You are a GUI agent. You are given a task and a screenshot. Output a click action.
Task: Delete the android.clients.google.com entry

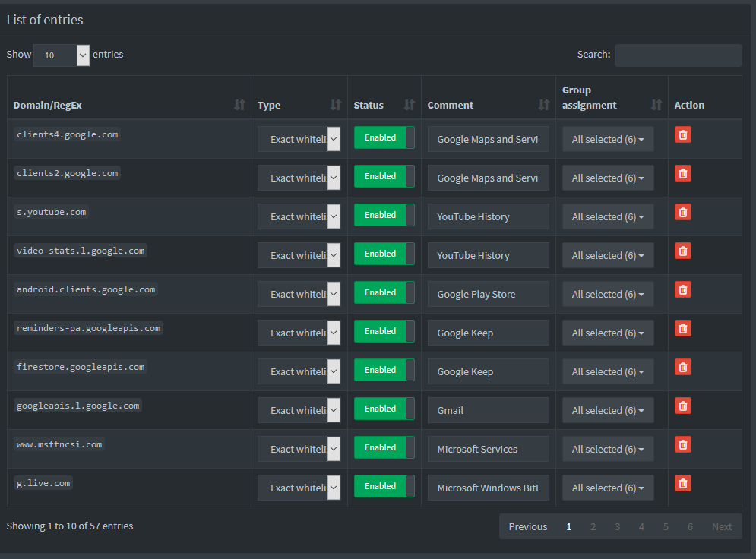(x=683, y=289)
